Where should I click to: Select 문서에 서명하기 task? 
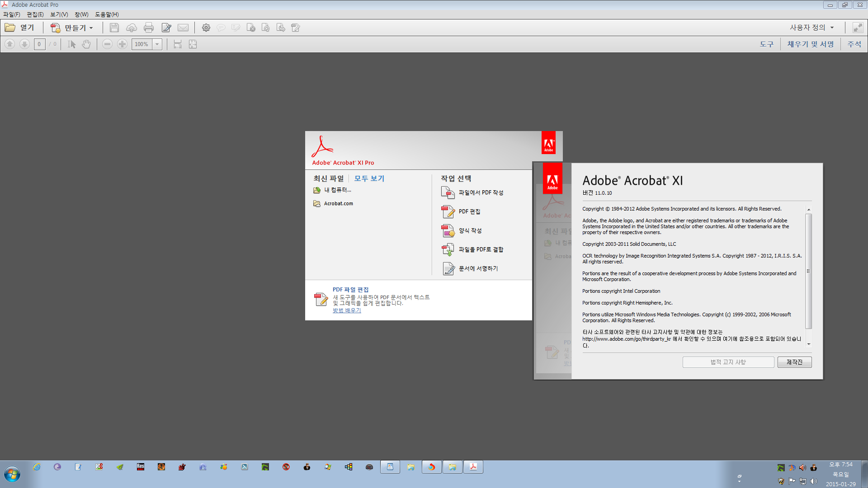coord(470,269)
